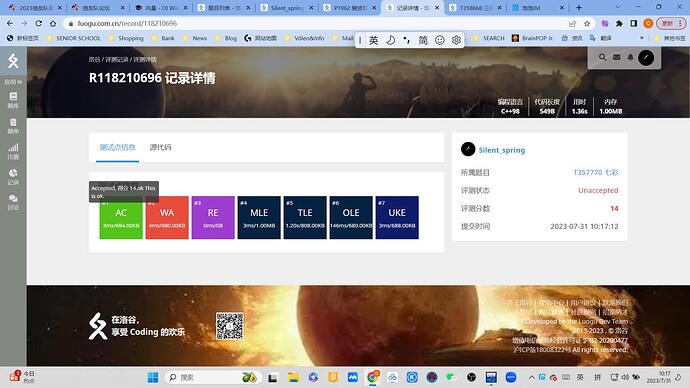690x388 pixels.
Task: Expand the browser tab search dropdown arrow
Action: pos(618,7)
